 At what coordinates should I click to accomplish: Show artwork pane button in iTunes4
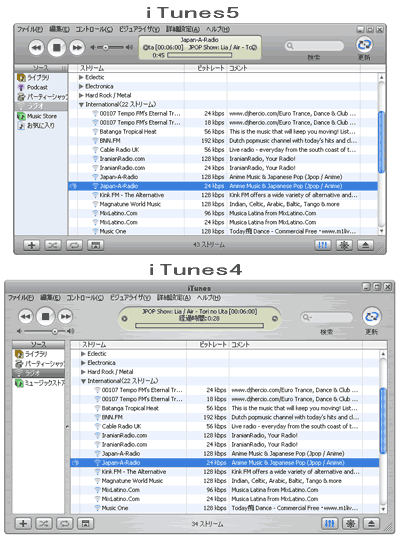tap(85, 524)
